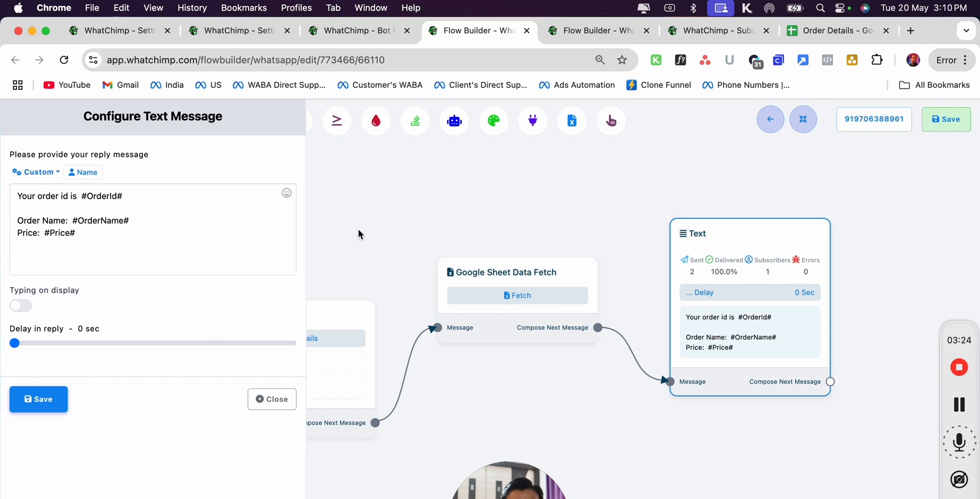Click the Text node's Compose Next Message connector
Screen dimensions: 980x499
click(x=830, y=382)
